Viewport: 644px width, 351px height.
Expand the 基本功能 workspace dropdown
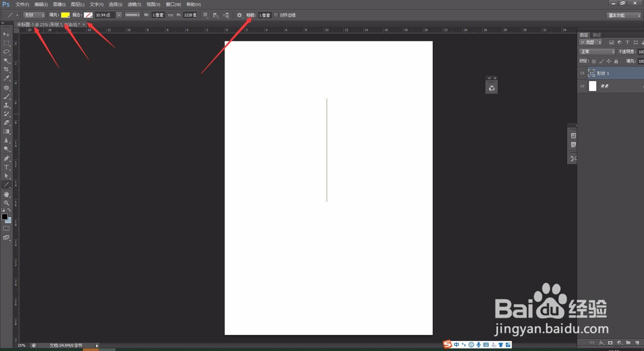623,15
